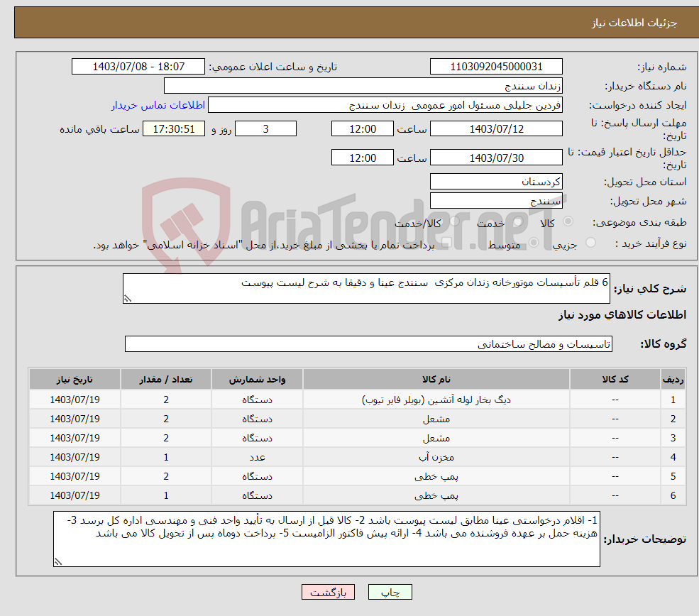This screenshot has height=616, width=699.
Task: Click the description textarea resize grip
Action: pos(128,299)
